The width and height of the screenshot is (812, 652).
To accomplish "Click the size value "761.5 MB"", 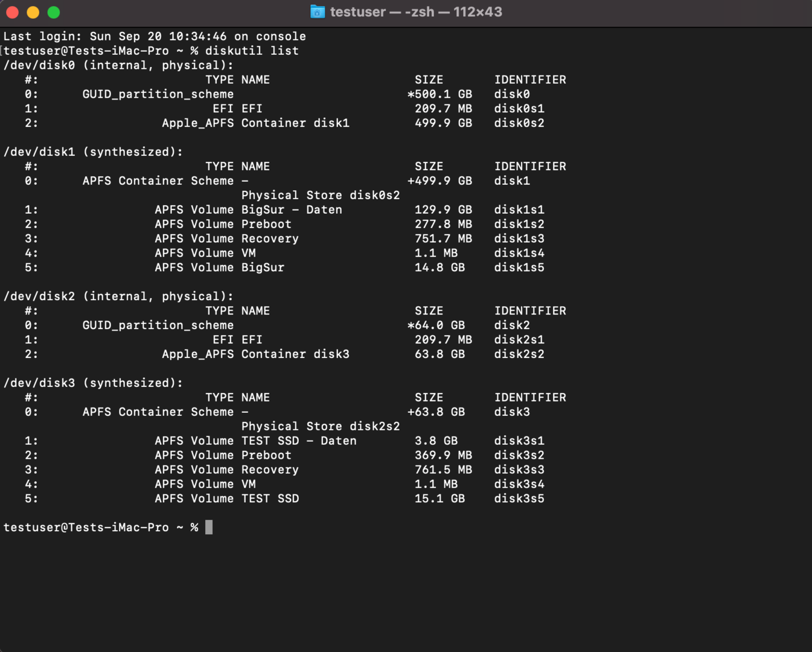I will click(x=444, y=470).
